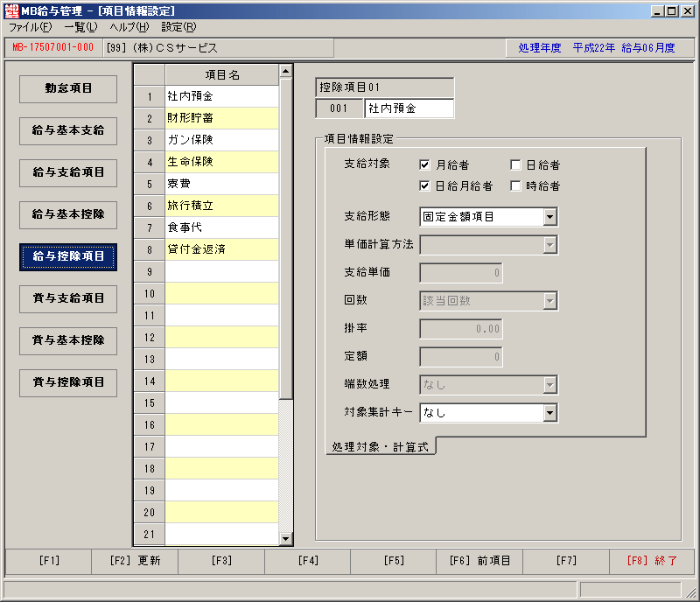Go to 賞与支給項目 settings
This screenshot has height=602, width=700.
click(x=68, y=298)
